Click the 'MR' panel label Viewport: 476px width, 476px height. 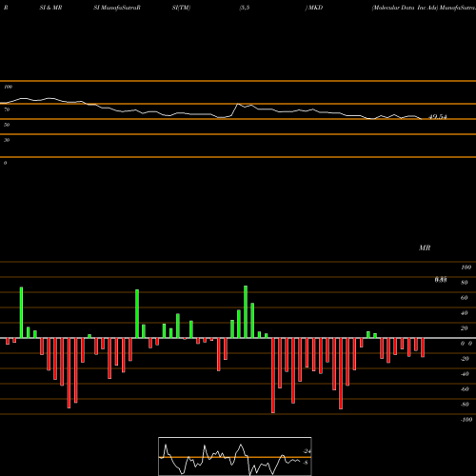(x=425, y=248)
